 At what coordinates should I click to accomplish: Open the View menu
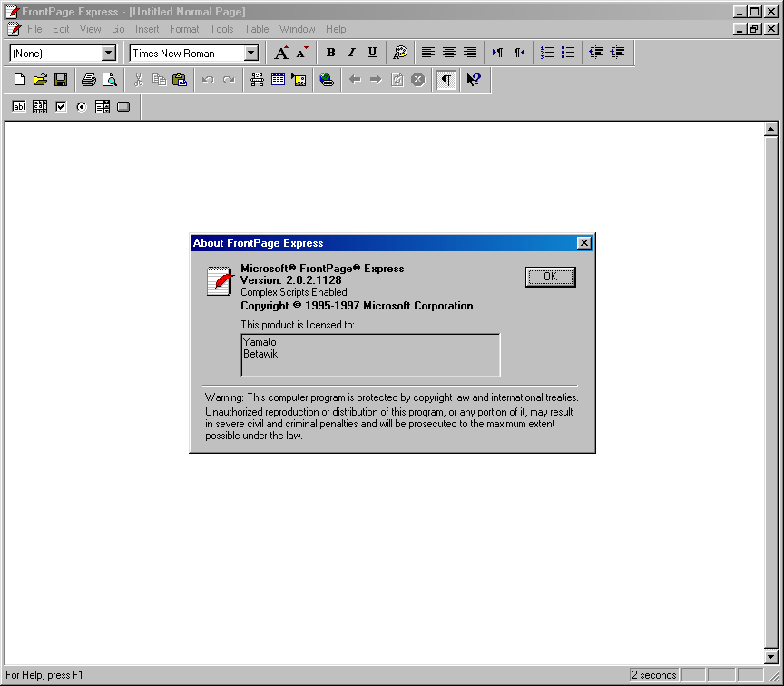tap(90, 29)
